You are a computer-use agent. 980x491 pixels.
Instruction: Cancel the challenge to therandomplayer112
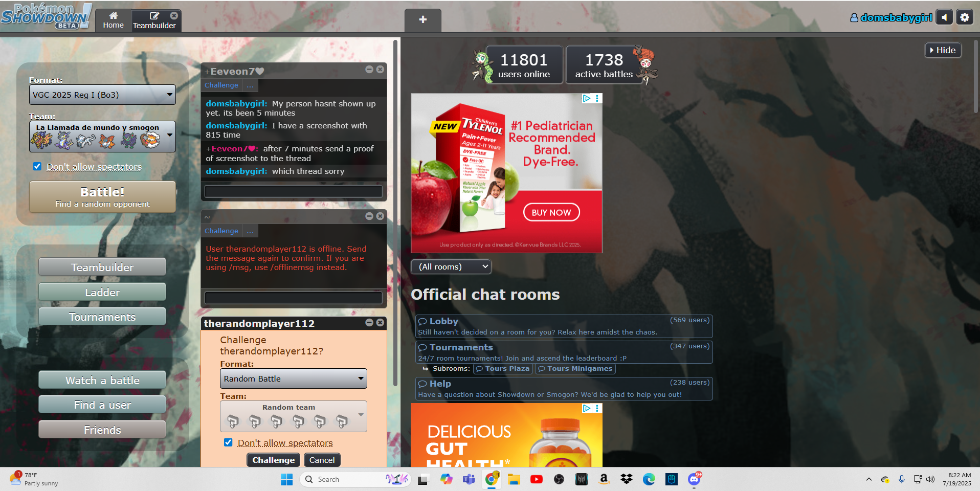coord(322,460)
